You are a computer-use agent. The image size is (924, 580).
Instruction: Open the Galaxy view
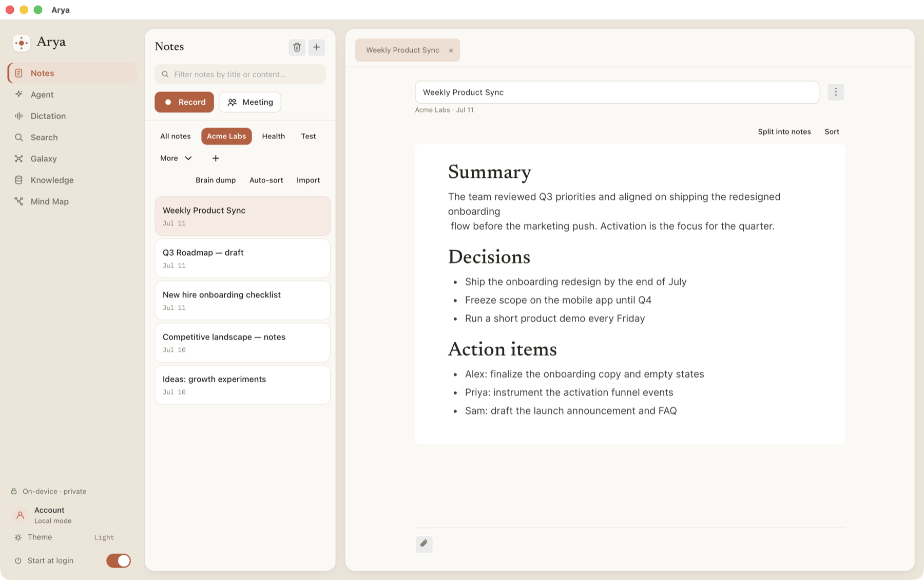(72, 159)
